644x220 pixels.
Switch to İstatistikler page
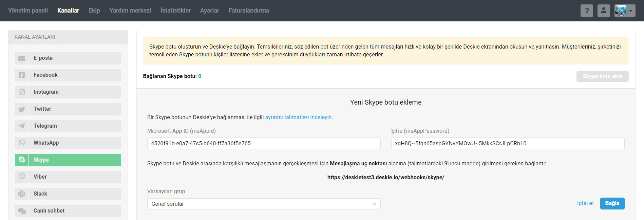(176, 11)
